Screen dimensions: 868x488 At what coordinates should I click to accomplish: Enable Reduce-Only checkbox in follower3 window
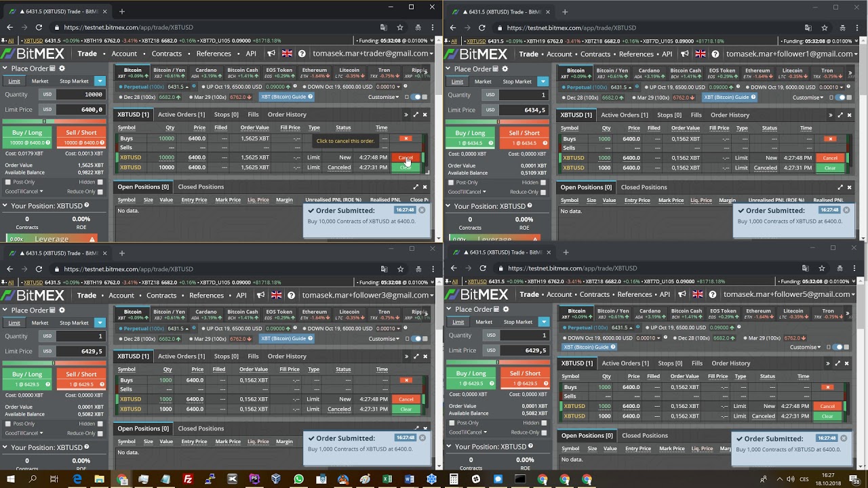coord(100,433)
